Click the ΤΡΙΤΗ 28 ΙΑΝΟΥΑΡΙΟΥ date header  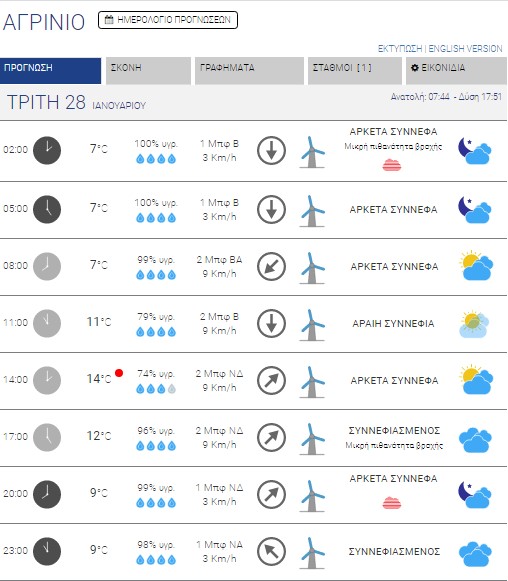[x=76, y=102]
